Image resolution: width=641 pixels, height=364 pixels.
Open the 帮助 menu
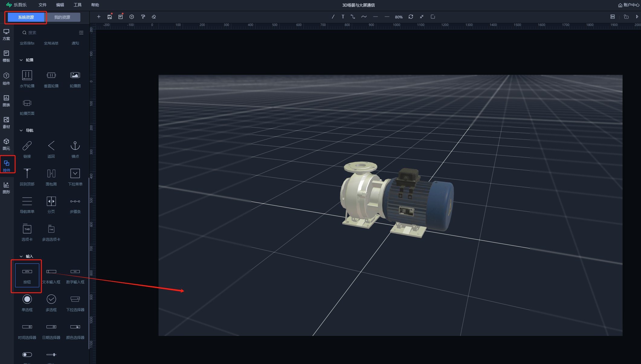[x=95, y=5]
